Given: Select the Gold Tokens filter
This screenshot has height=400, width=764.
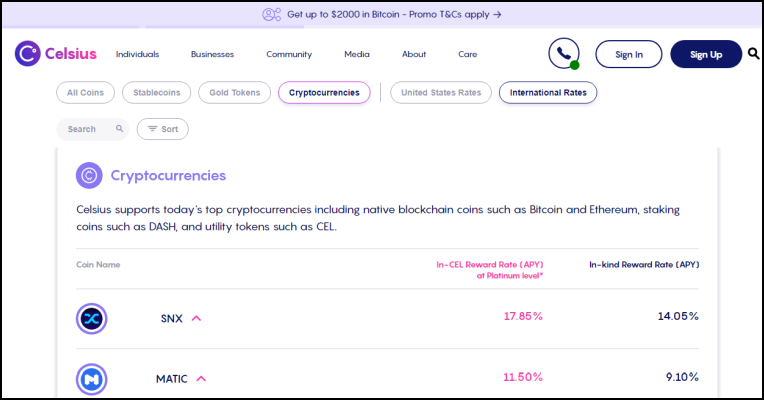Looking at the screenshot, I should 234,93.
